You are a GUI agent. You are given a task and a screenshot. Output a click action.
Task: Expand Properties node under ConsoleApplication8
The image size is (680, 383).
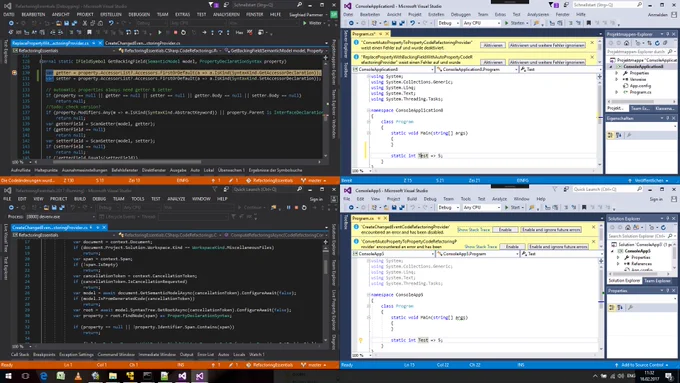[x=617, y=73]
